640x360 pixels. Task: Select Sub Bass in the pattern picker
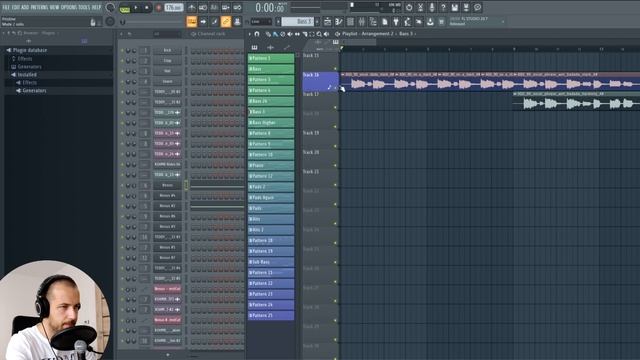click(x=271, y=262)
